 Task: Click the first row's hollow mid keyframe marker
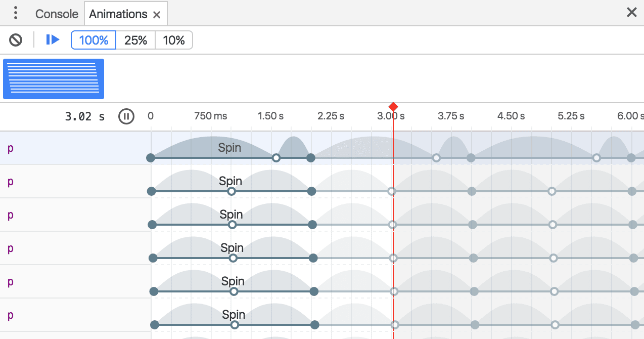click(276, 158)
